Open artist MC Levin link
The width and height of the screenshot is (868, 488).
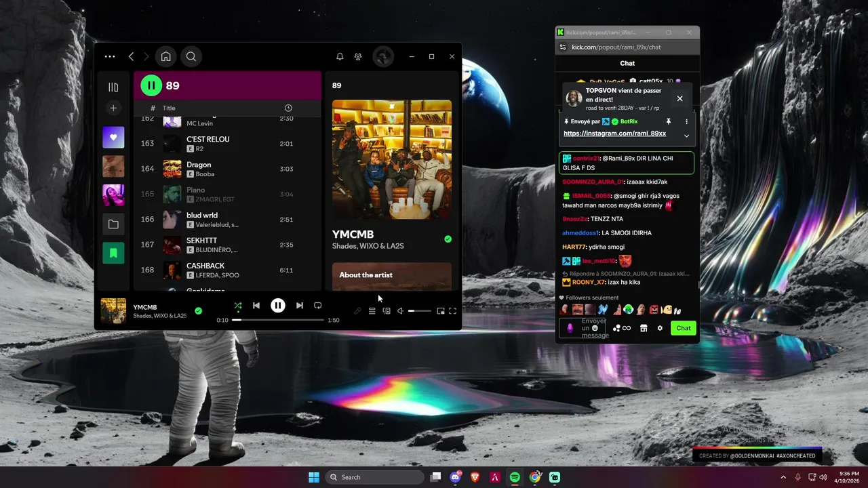tap(200, 123)
